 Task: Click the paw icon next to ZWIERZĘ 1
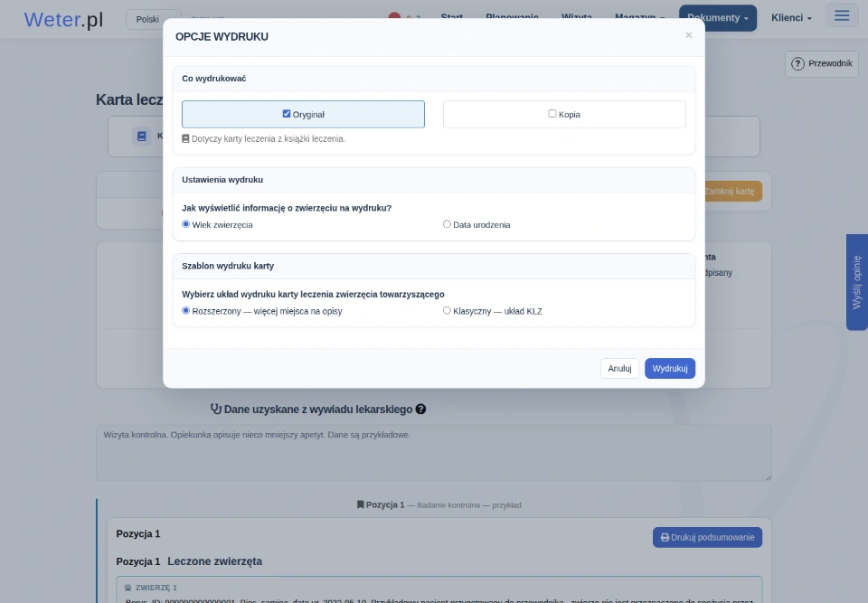(127, 588)
